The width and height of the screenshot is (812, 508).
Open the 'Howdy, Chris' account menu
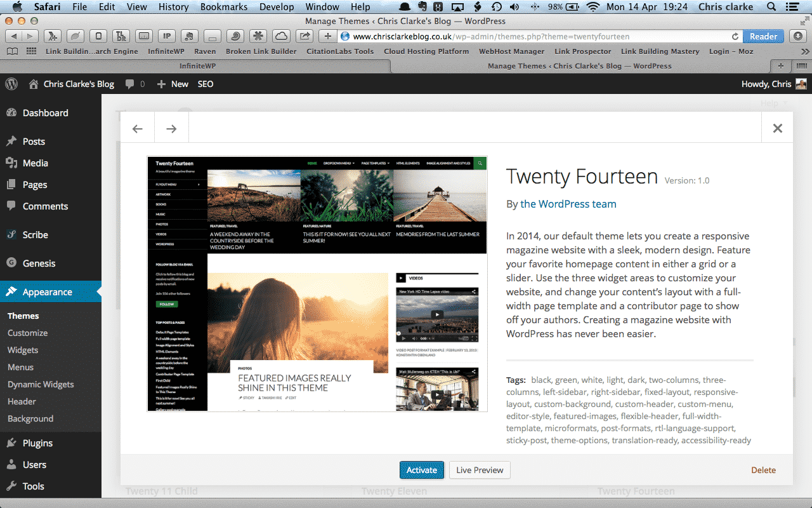tap(774, 84)
